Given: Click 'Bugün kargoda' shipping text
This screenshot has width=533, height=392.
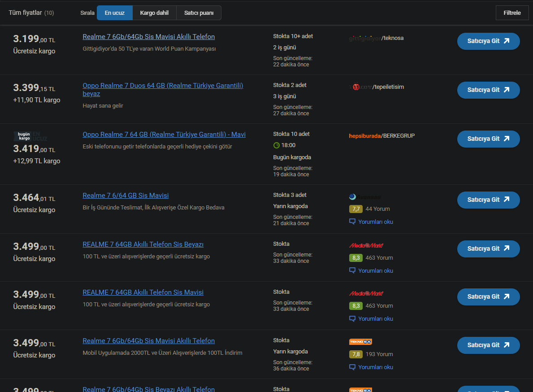Looking at the screenshot, I should [292, 157].
